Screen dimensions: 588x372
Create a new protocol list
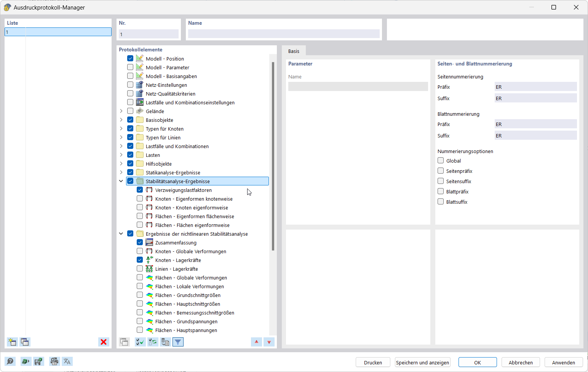[12, 342]
